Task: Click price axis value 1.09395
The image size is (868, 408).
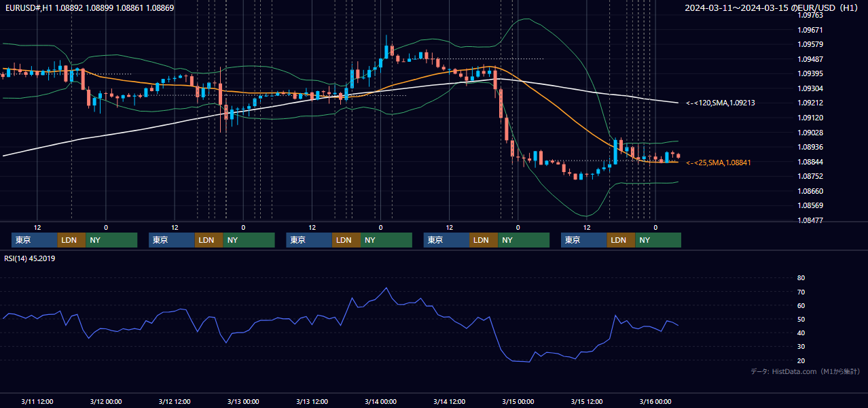Action: pos(810,73)
